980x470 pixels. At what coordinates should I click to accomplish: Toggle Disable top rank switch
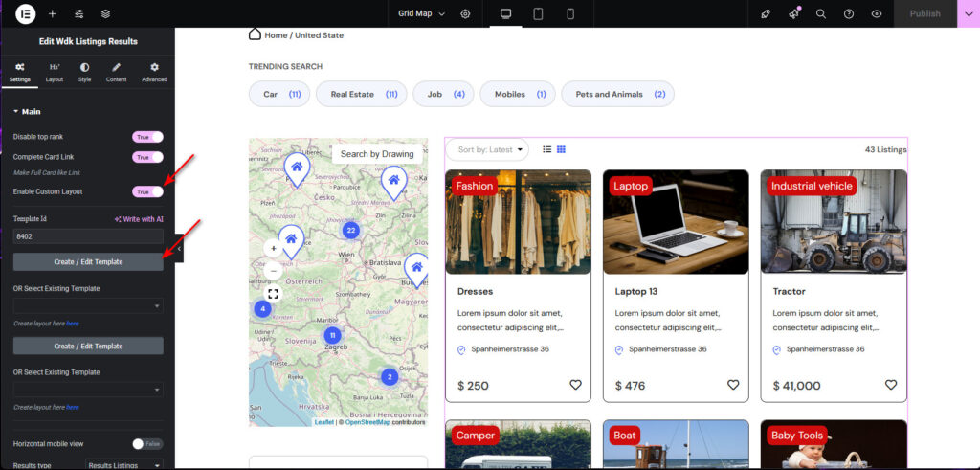point(147,137)
